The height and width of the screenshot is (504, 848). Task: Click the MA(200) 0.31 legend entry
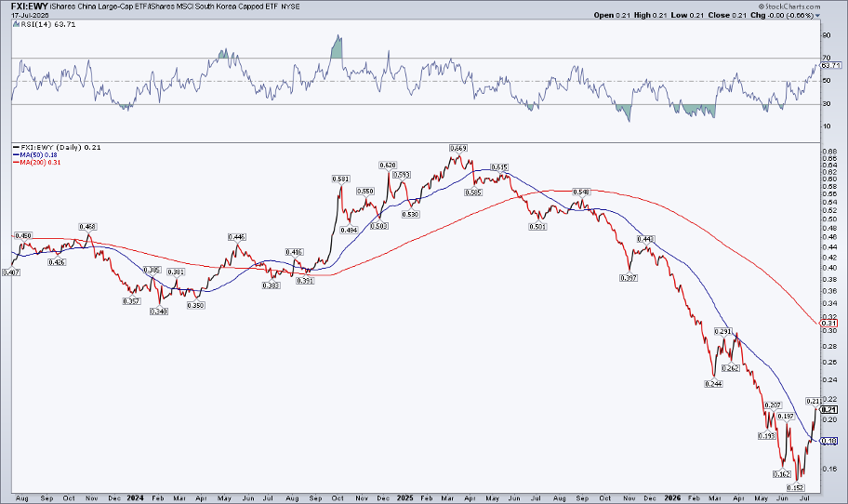(x=37, y=162)
